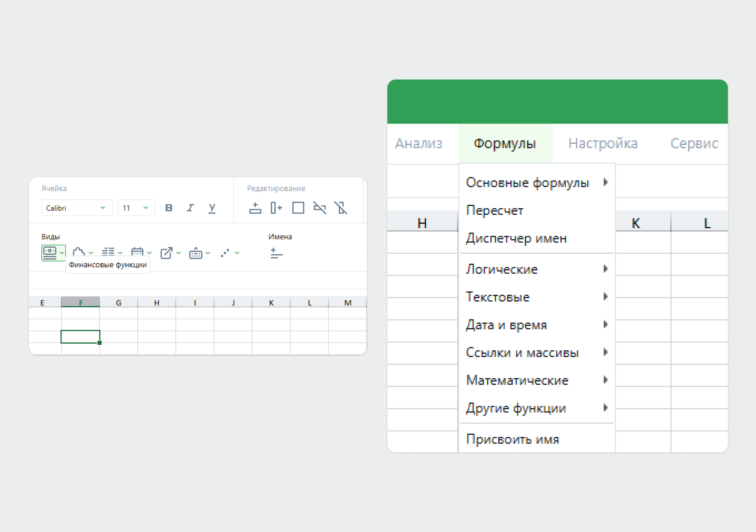This screenshot has width=756, height=532.
Task: Switch to the Анализ tab
Action: coord(418,143)
